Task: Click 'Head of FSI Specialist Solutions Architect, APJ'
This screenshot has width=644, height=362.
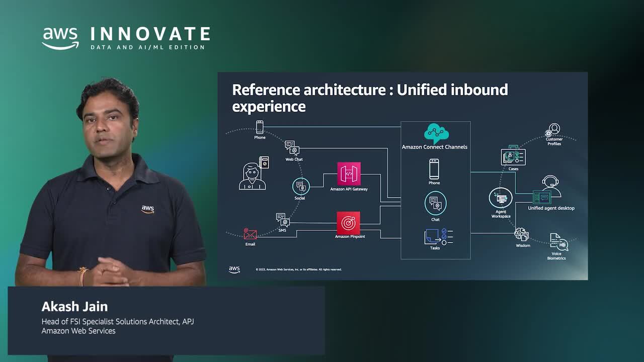Action: coord(118,322)
